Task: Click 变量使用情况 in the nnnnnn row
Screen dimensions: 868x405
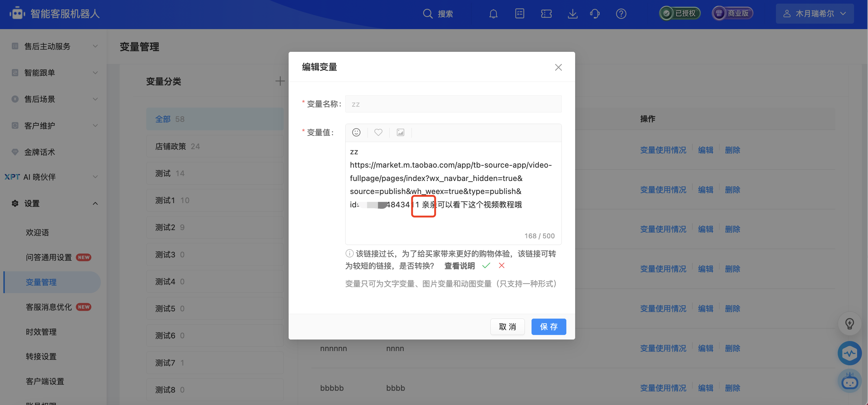Action: (663, 348)
